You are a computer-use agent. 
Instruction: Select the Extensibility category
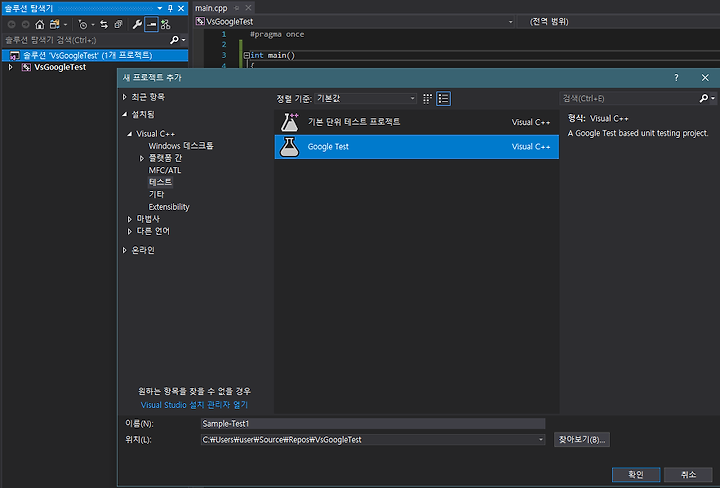click(x=169, y=207)
